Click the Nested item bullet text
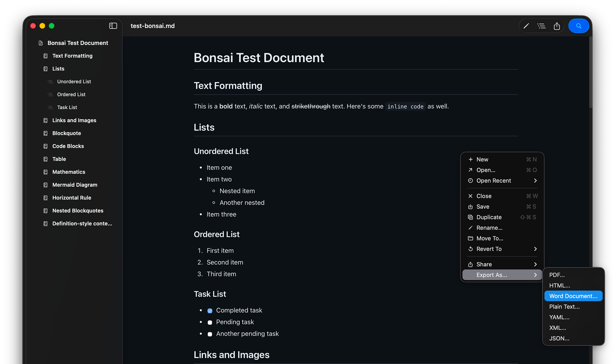 237,191
